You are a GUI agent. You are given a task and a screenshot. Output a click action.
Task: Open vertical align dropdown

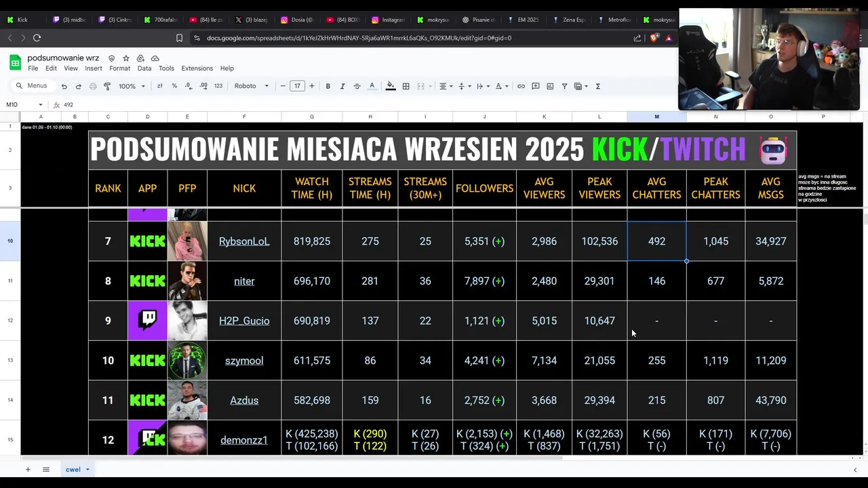(x=464, y=86)
